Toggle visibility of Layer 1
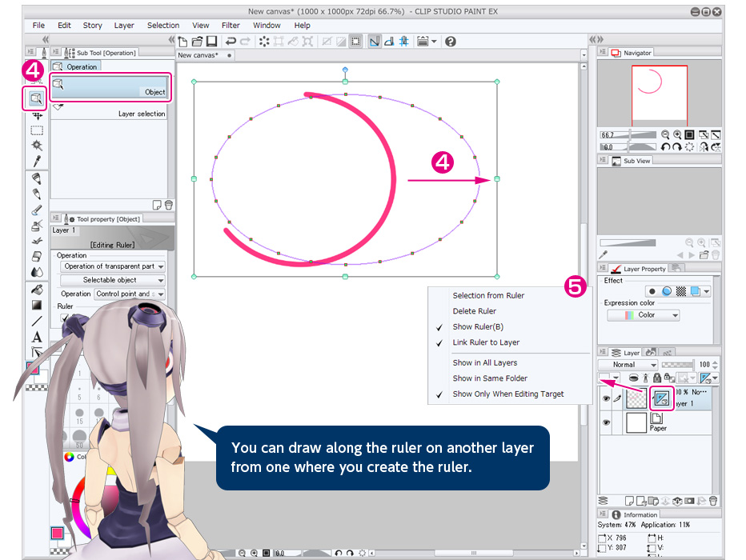 coord(605,398)
